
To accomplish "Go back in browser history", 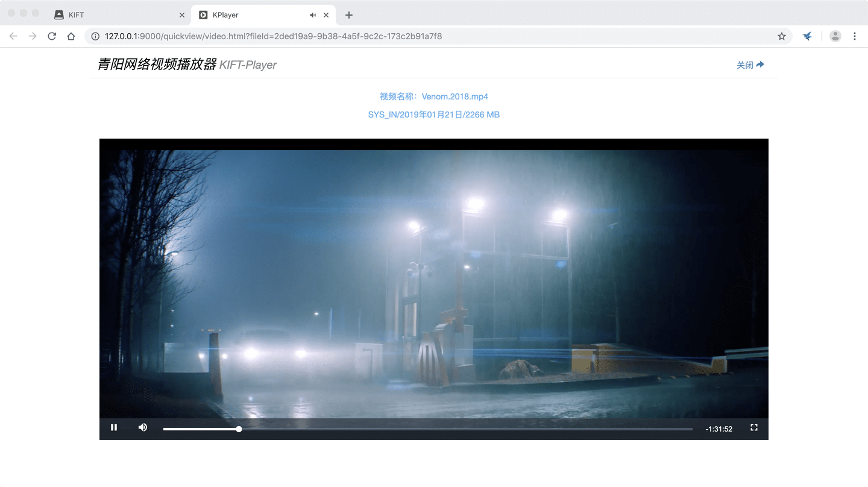I will pos(13,36).
